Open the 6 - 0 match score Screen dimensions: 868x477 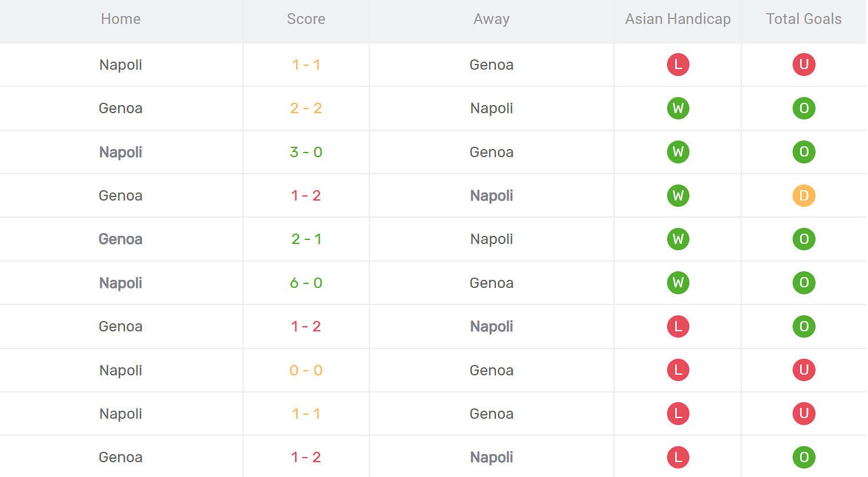(306, 283)
